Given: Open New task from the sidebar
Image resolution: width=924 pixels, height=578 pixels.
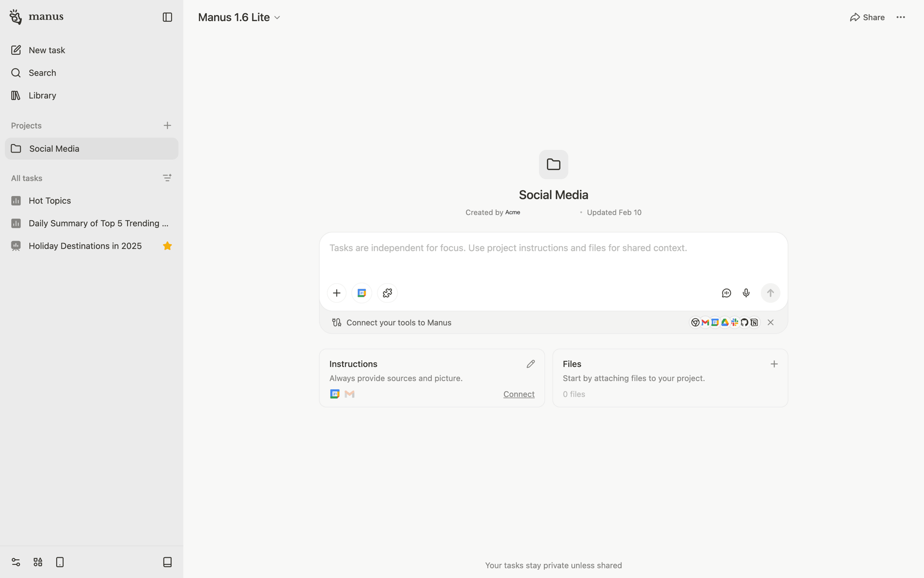Looking at the screenshot, I should tap(91, 50).
